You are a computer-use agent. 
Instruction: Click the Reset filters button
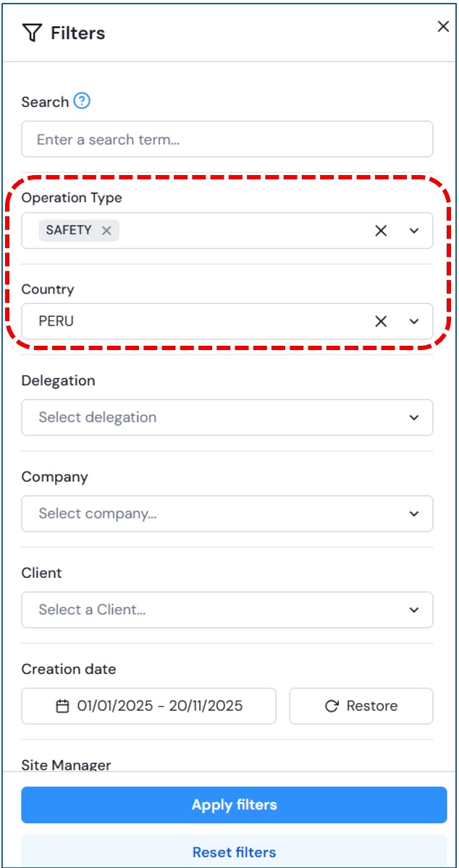coord(234,852)
